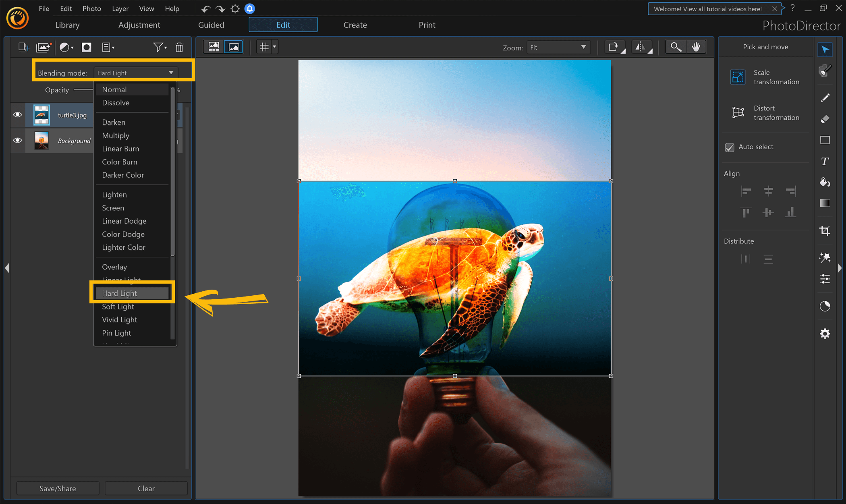Switch to the Guided tab
This screenshot has width=846, height=504.
211,25
